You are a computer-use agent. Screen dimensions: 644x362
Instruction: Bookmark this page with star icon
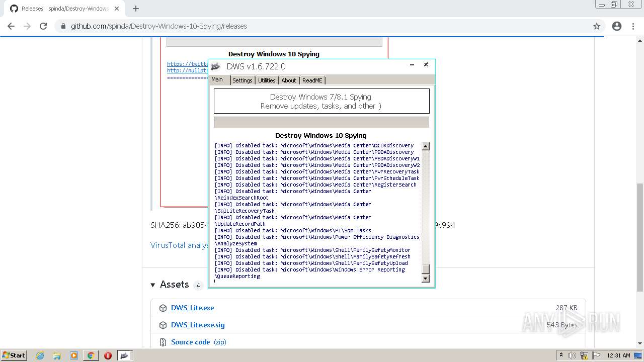[597, 26]
